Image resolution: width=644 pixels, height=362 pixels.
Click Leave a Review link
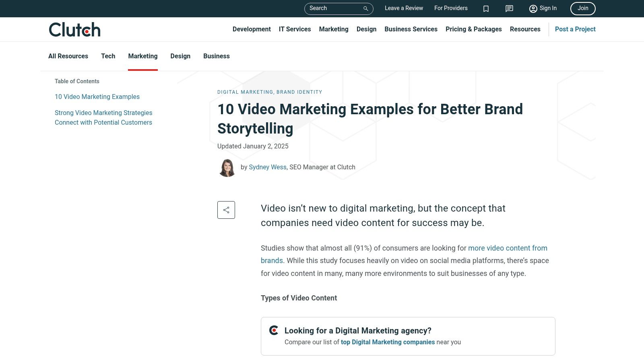click(404, 8)
